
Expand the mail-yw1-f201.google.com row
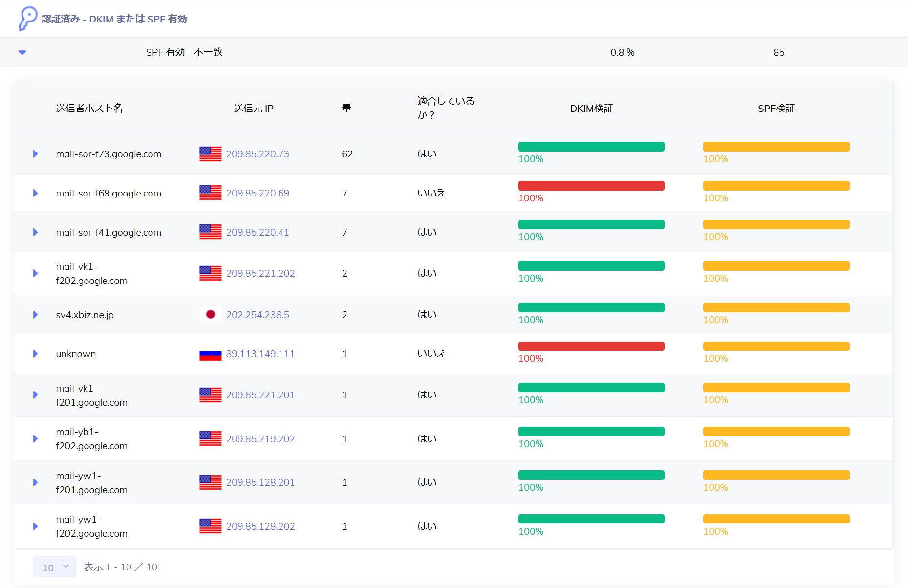click(35, 482)
